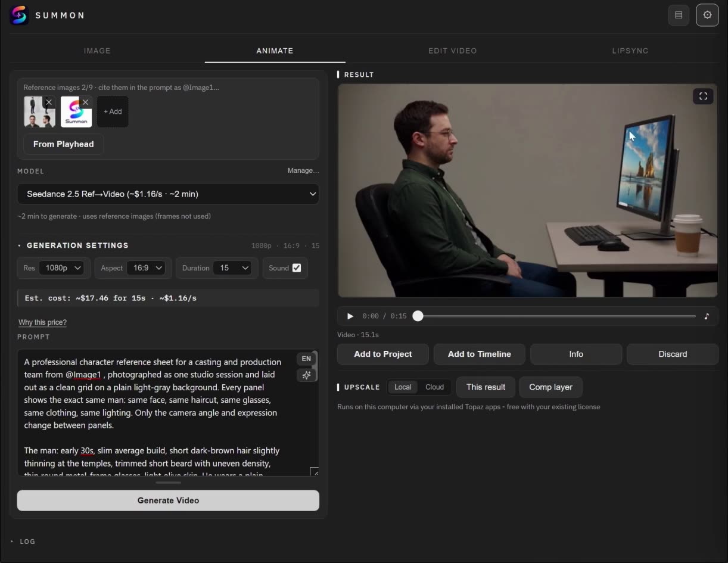Play the result video
Screen dimensions: 728x563
(350, 316)
